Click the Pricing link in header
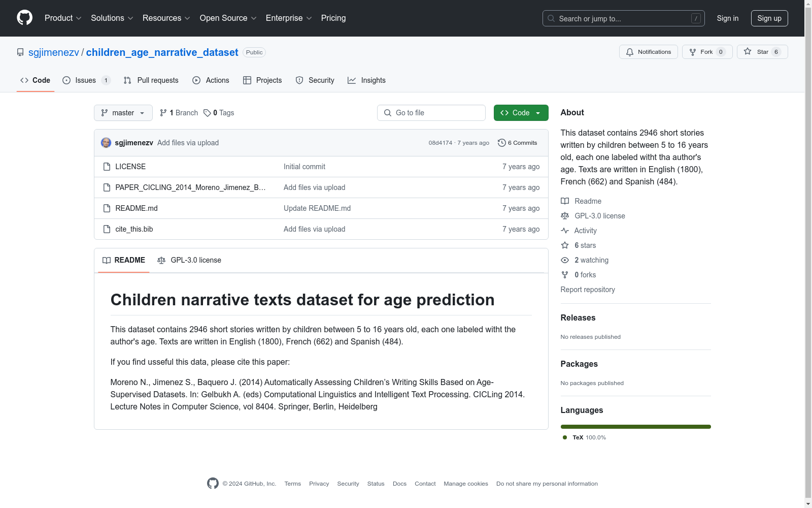 (333, 18)
